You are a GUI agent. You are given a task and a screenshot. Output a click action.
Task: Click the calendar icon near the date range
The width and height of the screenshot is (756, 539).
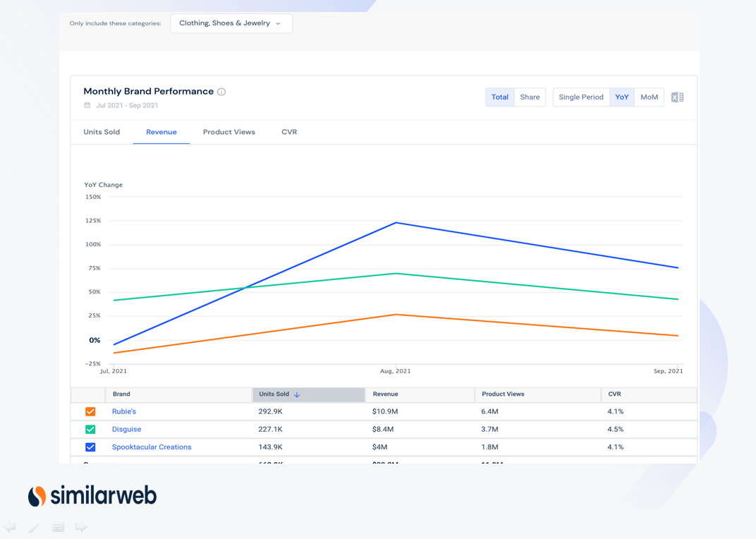click(x=87, y=104)
